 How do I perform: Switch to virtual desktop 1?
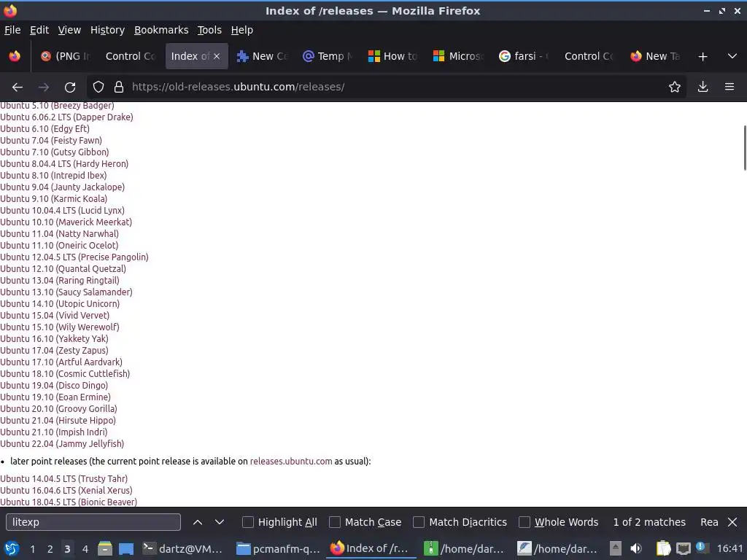coord(32,548)
